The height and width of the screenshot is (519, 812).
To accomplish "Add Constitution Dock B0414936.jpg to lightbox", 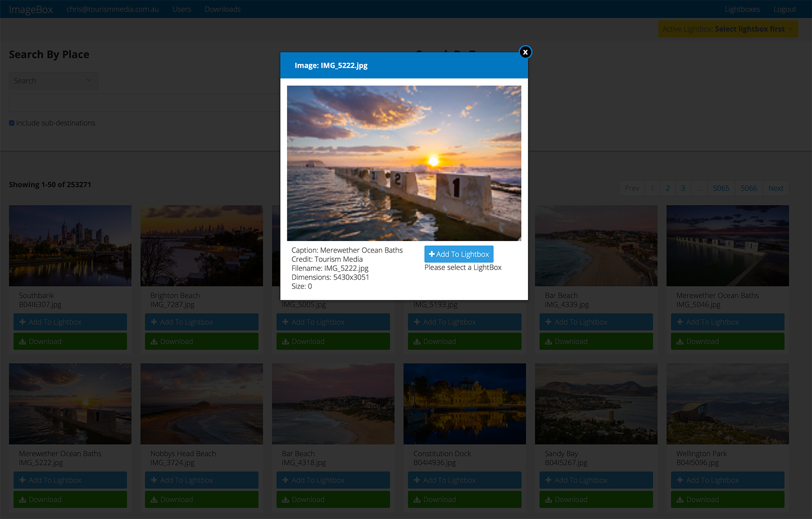I will click(465, 480).
